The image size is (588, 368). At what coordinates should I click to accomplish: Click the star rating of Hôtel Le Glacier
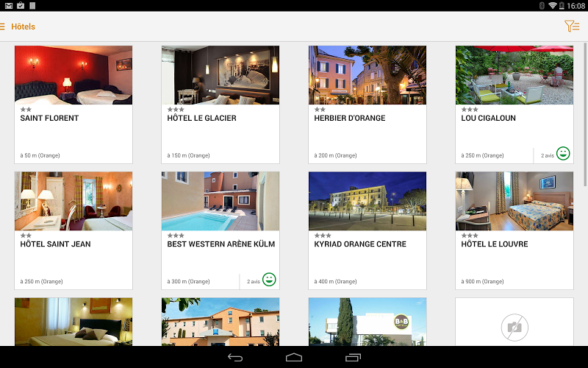[176, 110]
